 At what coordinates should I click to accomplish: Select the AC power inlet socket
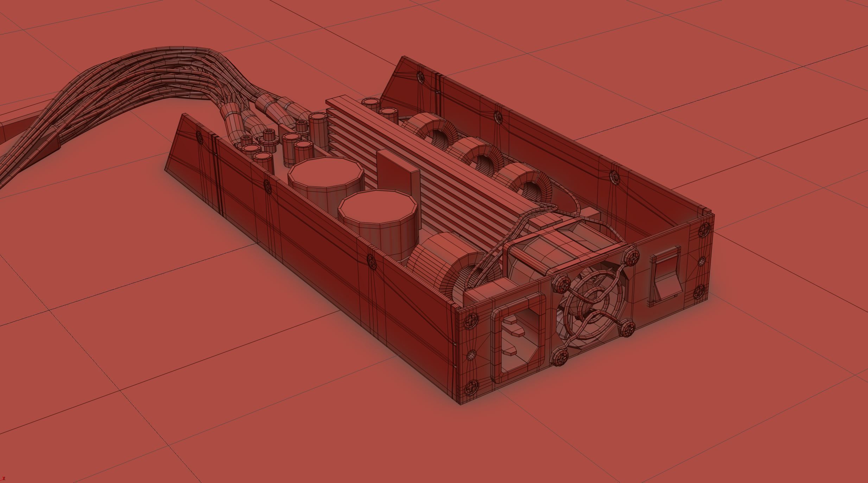click(518, 338)
